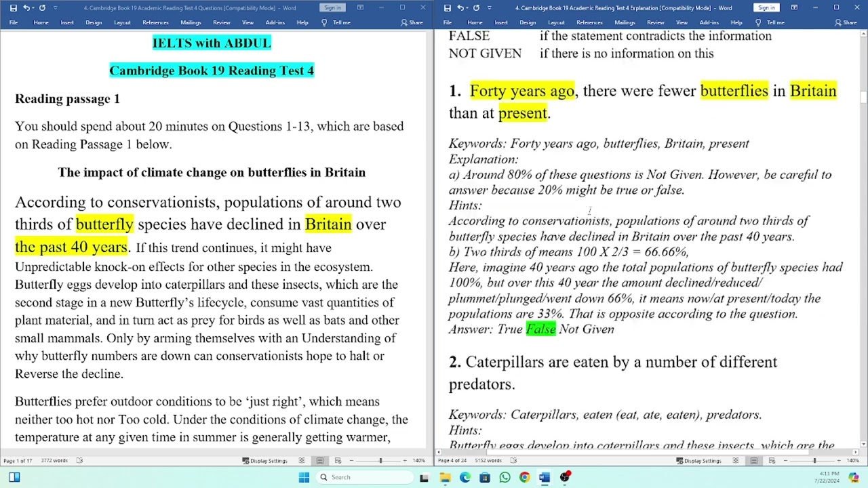868x488 pixels.
Task: Undo last action in Questions window
Action: 26,8
